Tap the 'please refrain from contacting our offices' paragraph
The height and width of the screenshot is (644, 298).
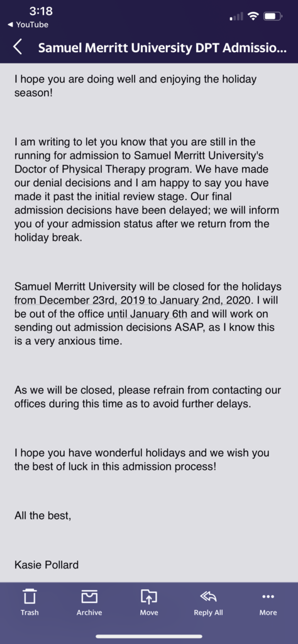pyautogui.click(x=148, y=396)
